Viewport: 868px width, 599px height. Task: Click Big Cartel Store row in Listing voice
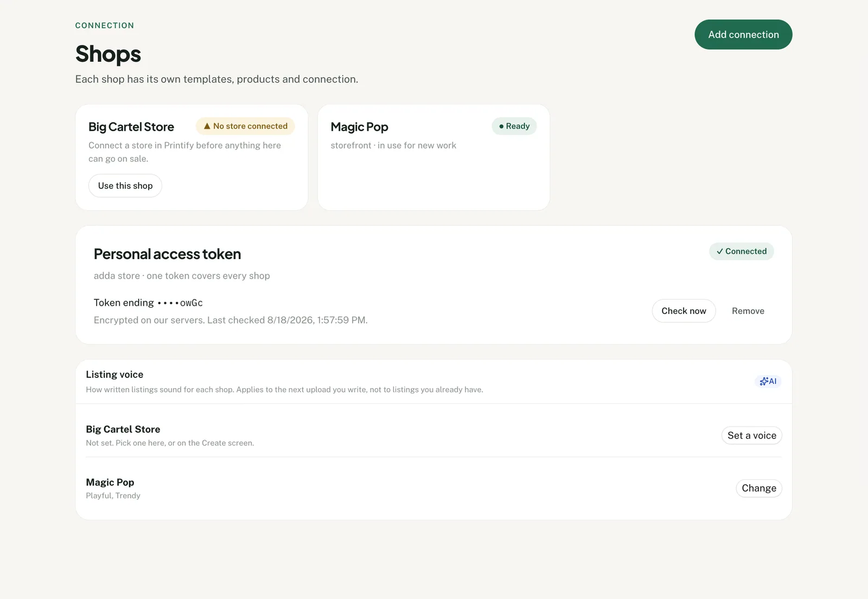[x=433, y=435]
